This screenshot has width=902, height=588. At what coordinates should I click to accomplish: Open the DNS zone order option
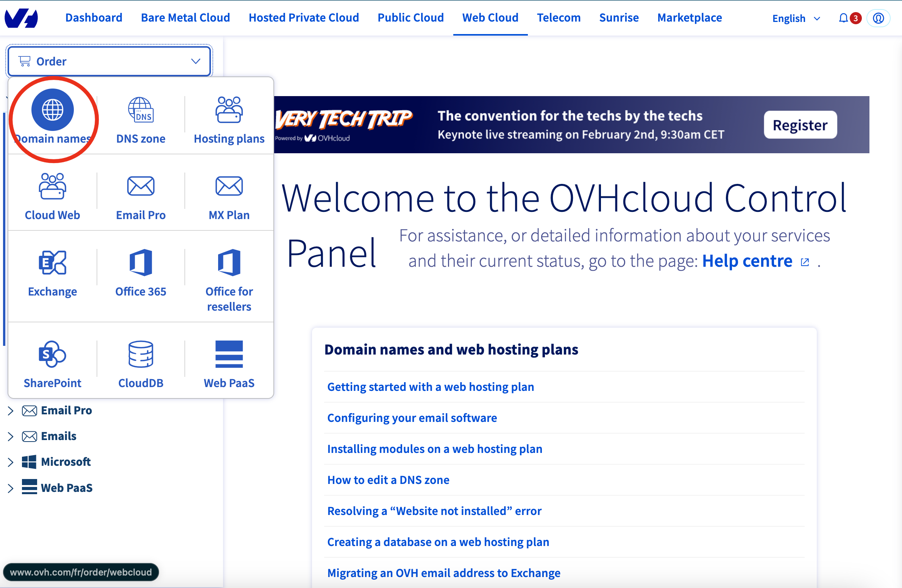(x=140, y=120)
